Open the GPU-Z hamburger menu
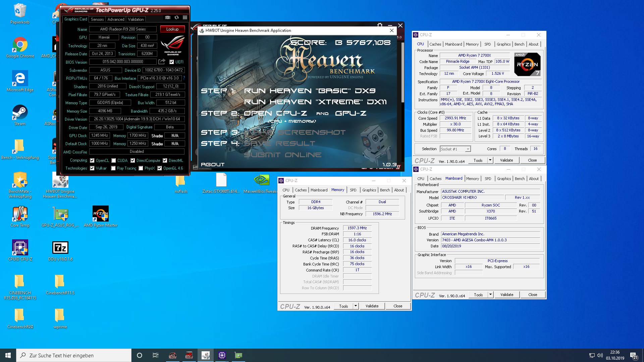The width and height of the screenshot is (644, 362). [x=185, y=18]
